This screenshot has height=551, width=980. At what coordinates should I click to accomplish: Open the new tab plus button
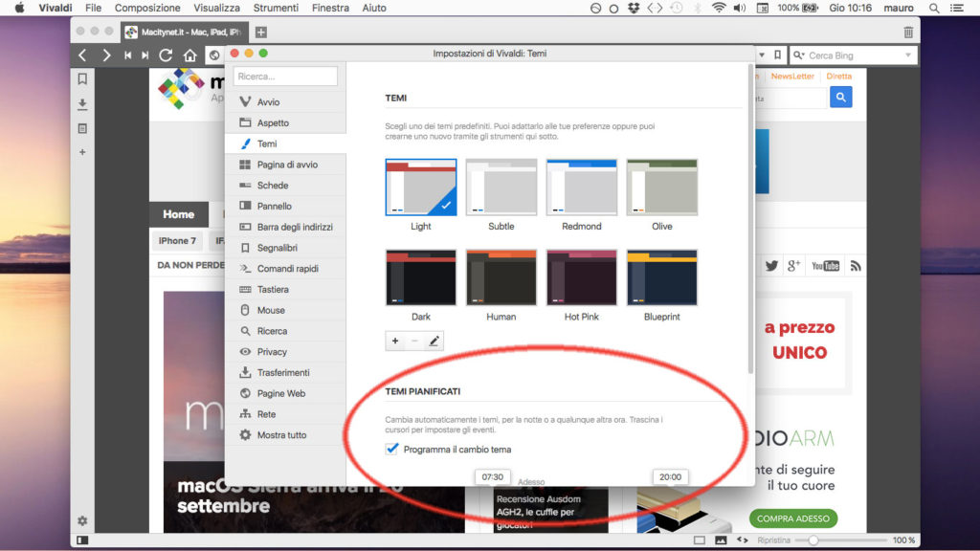(x=261, y=32)
